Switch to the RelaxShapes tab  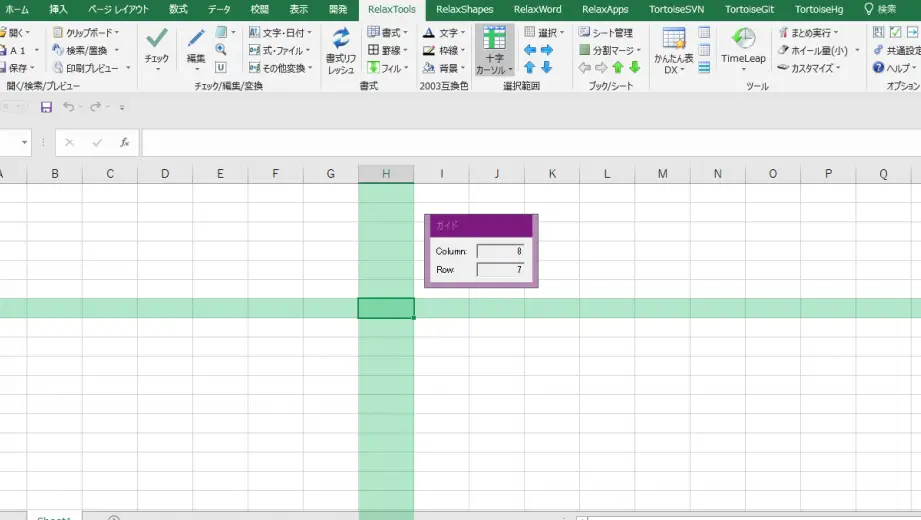pos(465,9)
